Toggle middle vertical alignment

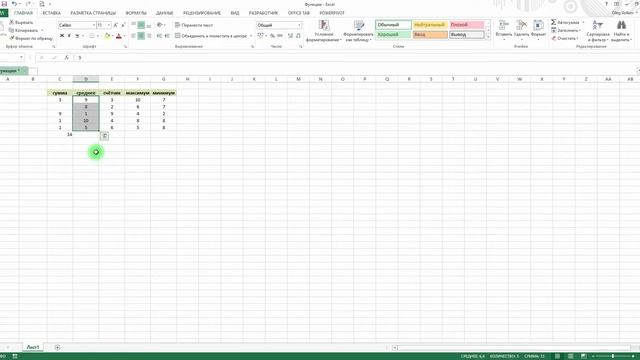141,25
